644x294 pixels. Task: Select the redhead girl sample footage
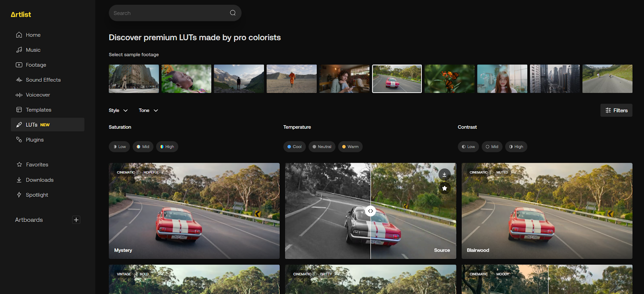[502, 79]
